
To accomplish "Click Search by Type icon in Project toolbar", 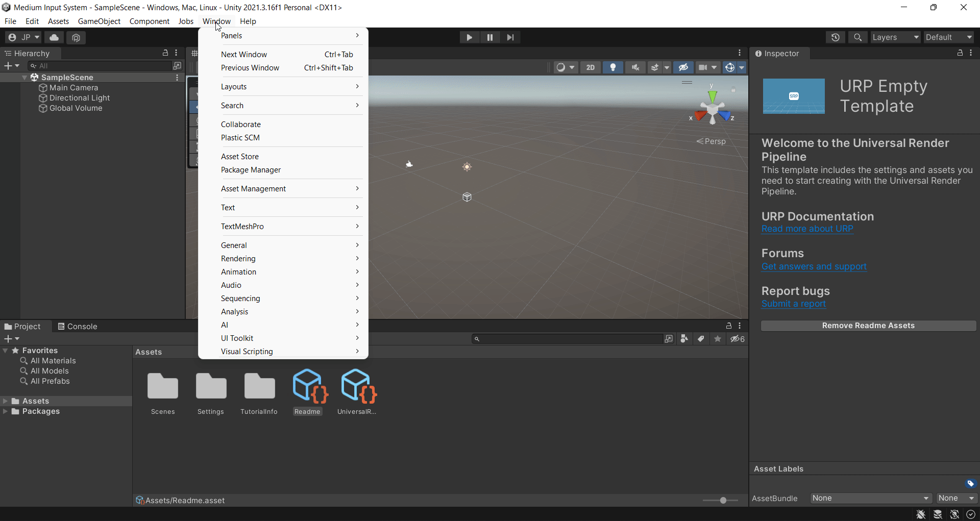I will (x=684, y=339).
